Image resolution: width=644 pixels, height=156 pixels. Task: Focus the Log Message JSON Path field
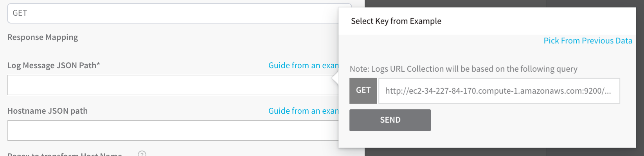173,85
